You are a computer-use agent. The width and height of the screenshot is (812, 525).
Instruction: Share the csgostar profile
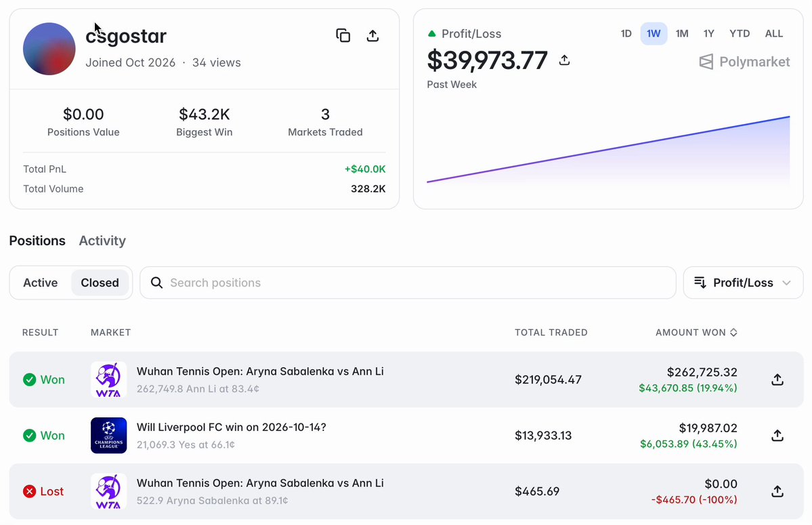point(372,36)
